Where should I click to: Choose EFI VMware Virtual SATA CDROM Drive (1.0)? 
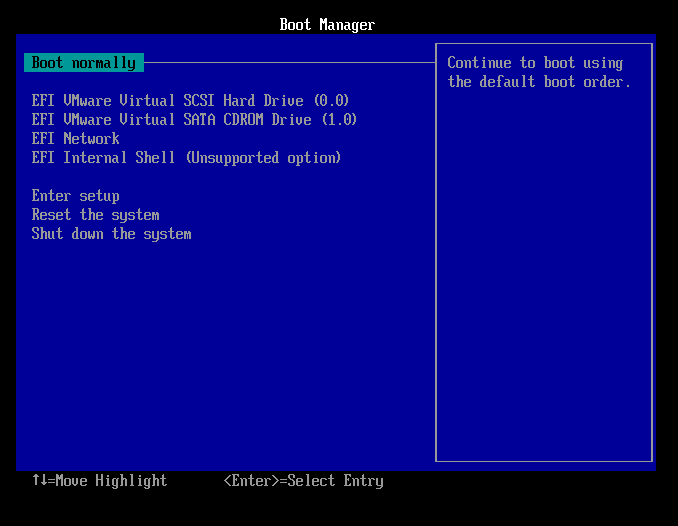(x=194, y=120)
